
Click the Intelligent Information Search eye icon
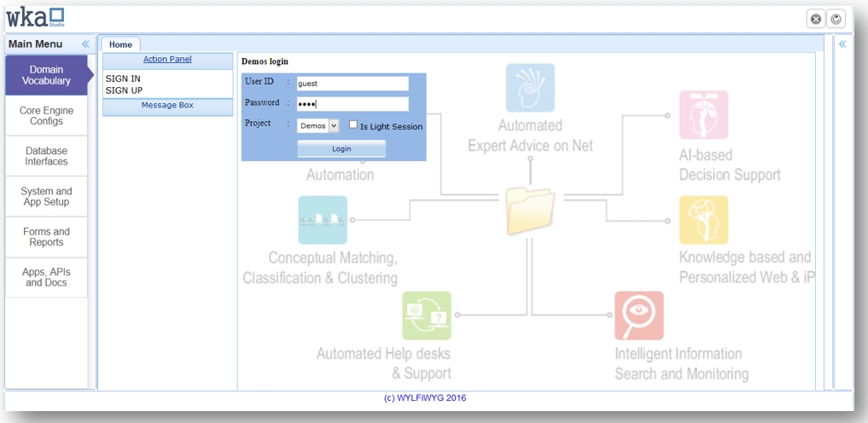point(638,316)
